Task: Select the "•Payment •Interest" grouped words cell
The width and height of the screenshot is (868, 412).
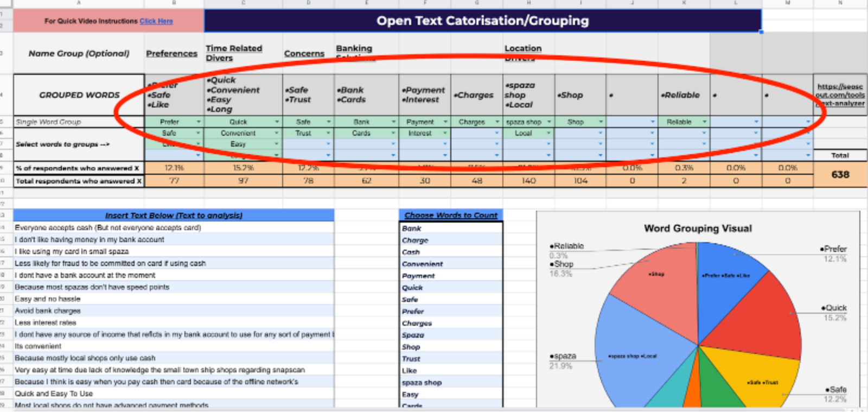Action: [x=425, y=95]
